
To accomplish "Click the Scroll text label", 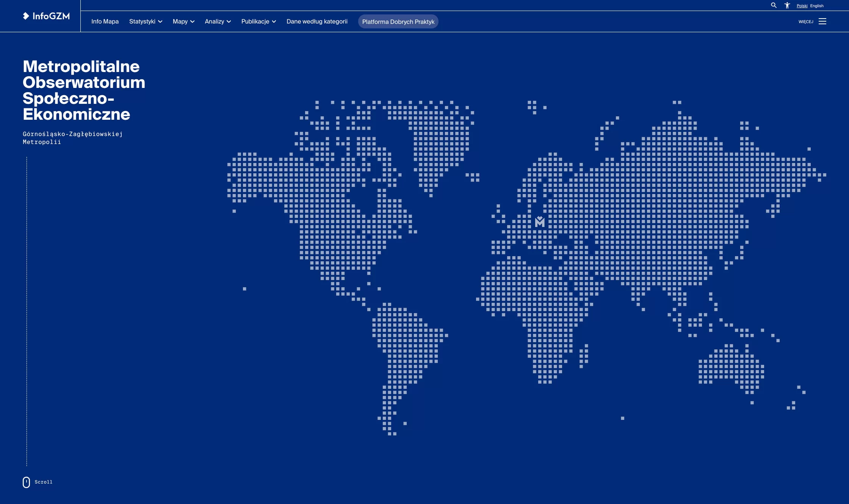I will pyautogui.click(x=44, y=482).
